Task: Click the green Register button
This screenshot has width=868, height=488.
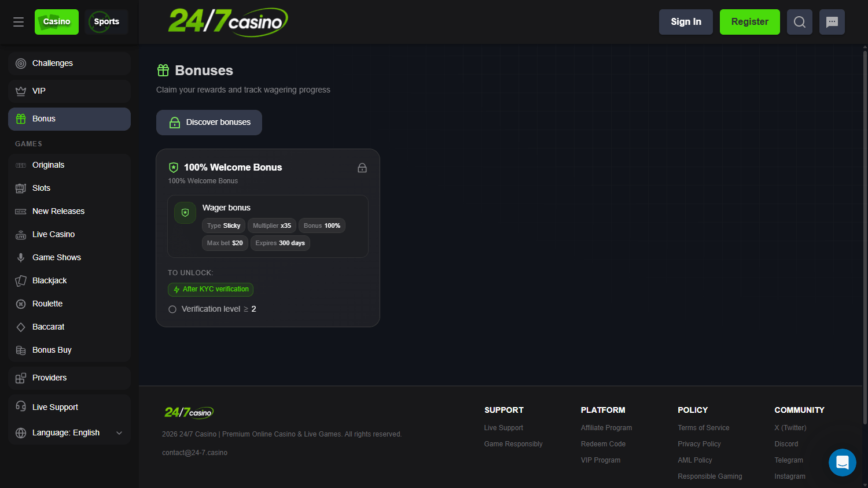Action: tap(750, 22)
